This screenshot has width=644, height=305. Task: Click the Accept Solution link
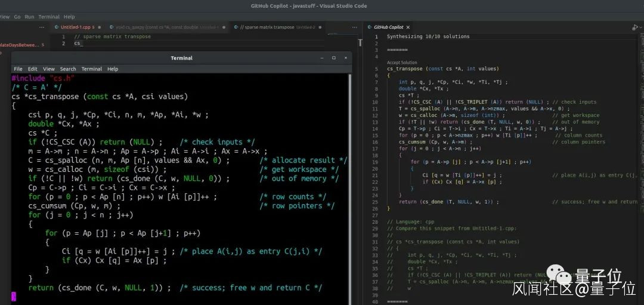click(x=402, y=63)
